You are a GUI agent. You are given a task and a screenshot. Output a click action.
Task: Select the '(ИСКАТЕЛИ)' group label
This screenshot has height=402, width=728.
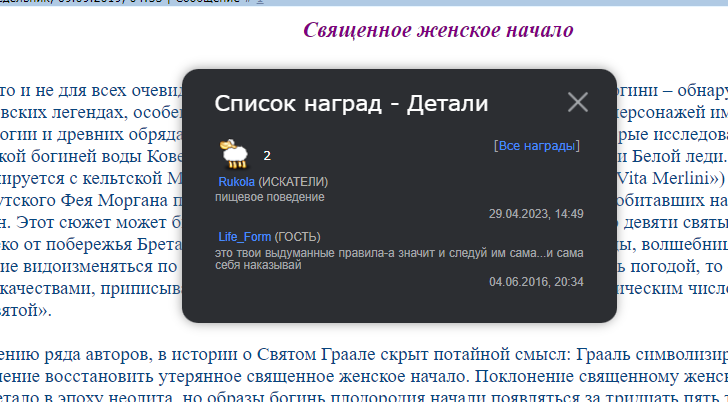coord(293,182)
